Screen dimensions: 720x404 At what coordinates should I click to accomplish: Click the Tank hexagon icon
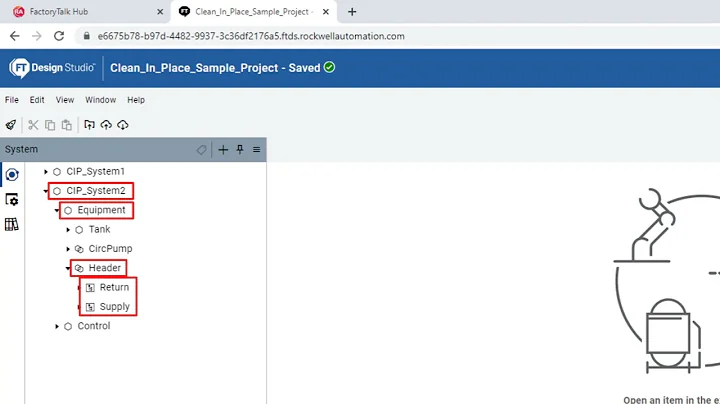pyautogui.click(x=79, y=230)
